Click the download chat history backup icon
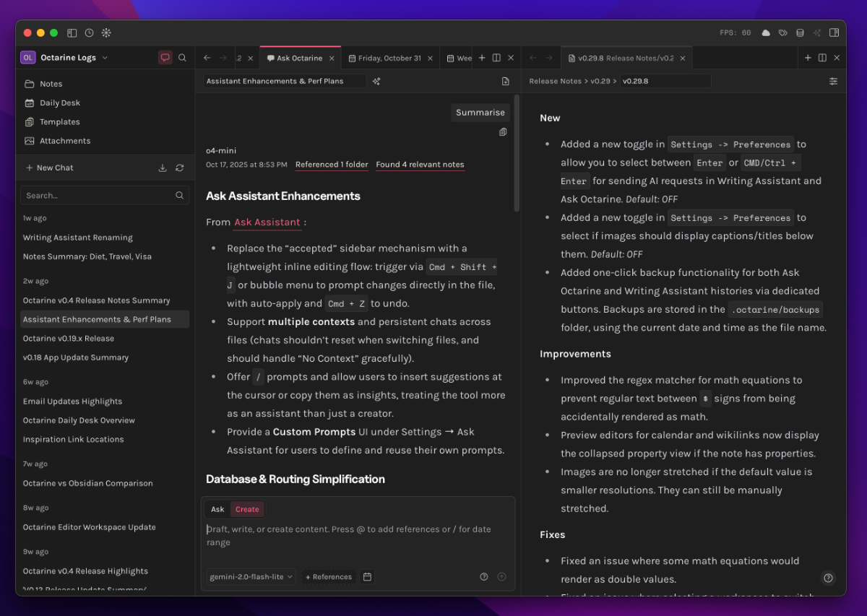The height and width of the screenshot is (616, 867). 163,168
